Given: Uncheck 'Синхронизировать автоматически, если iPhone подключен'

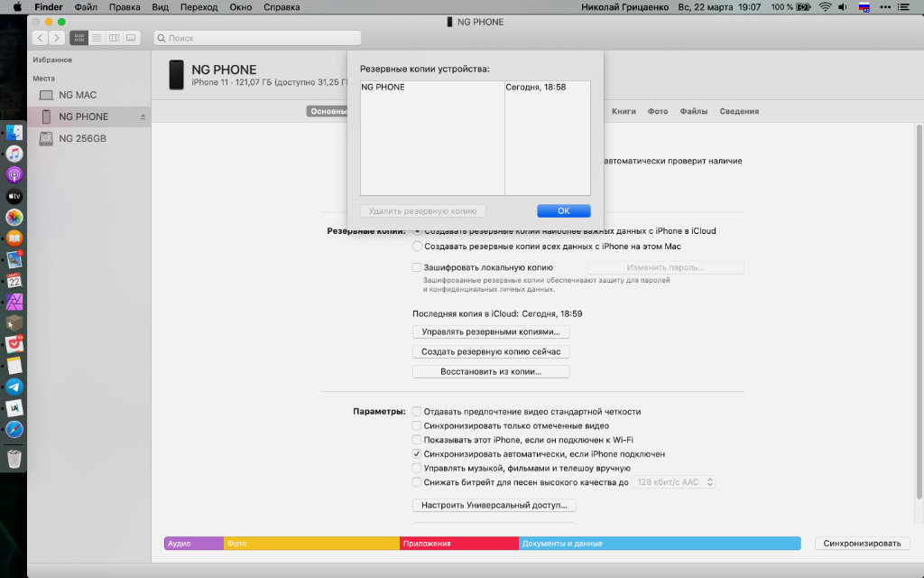Looking at the screenshot, I should (417, 453).
